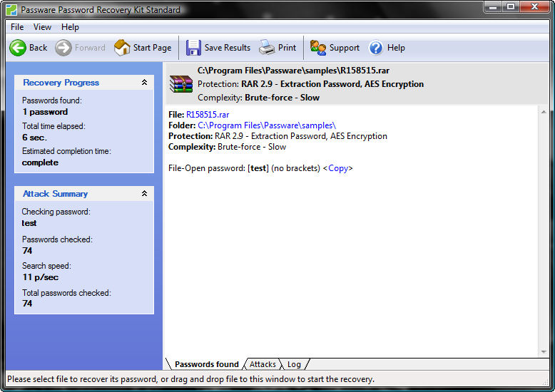Open the View menu

[42, 27]
